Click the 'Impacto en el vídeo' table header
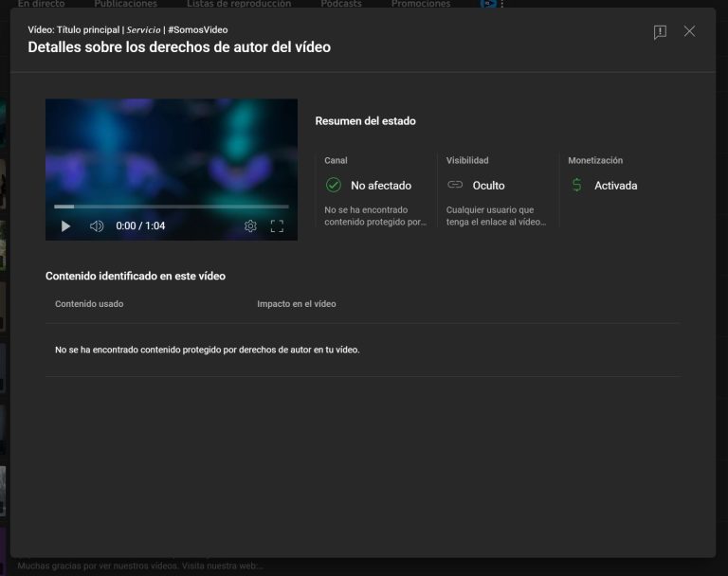This screenshot has height=576, width=728. [x=296, y=304]
